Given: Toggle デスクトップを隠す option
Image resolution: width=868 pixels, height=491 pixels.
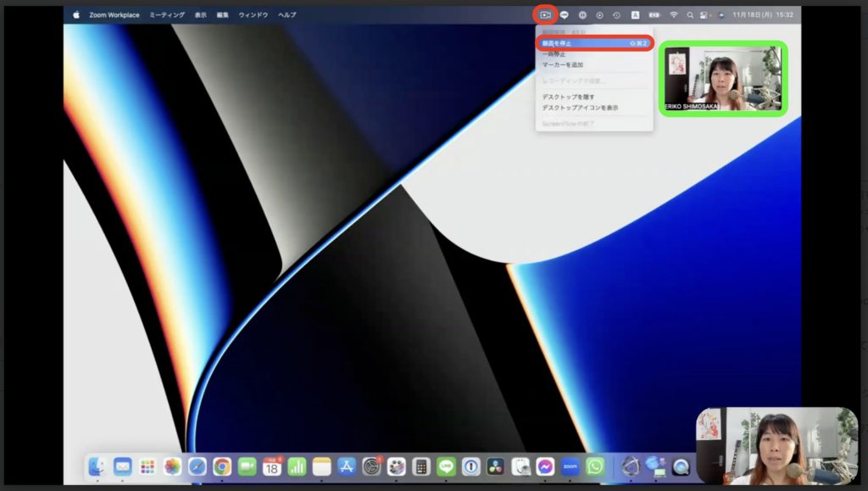Looking at the screenshot, I should click(574, 97).
